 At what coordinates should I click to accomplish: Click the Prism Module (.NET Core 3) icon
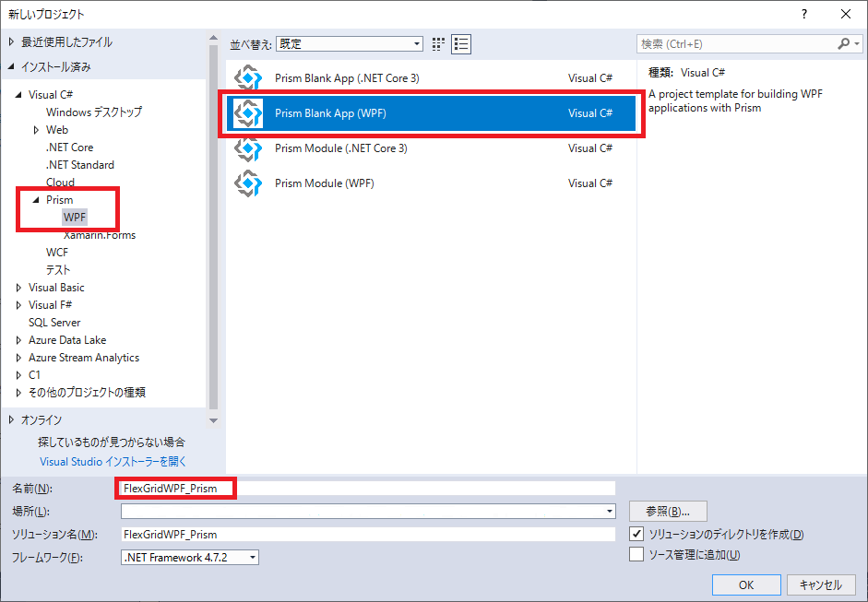click(248, 148)
